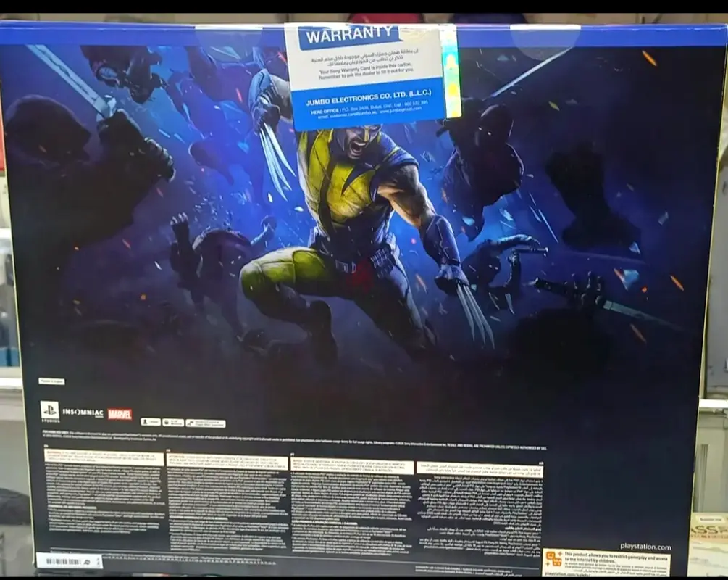
Task: Click the small white label above the logos
Action: point(51,381)
